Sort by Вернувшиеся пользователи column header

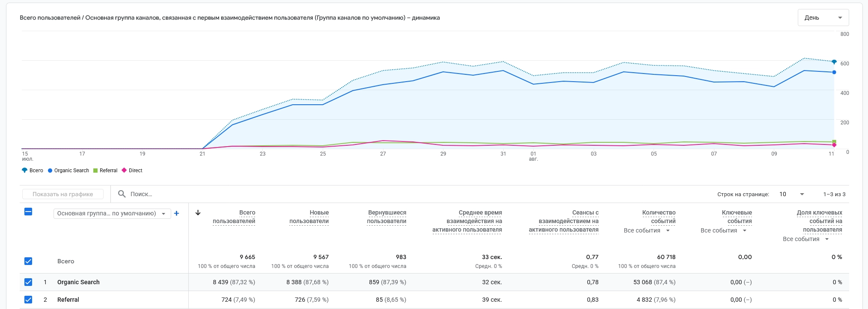tap(386, 217)
